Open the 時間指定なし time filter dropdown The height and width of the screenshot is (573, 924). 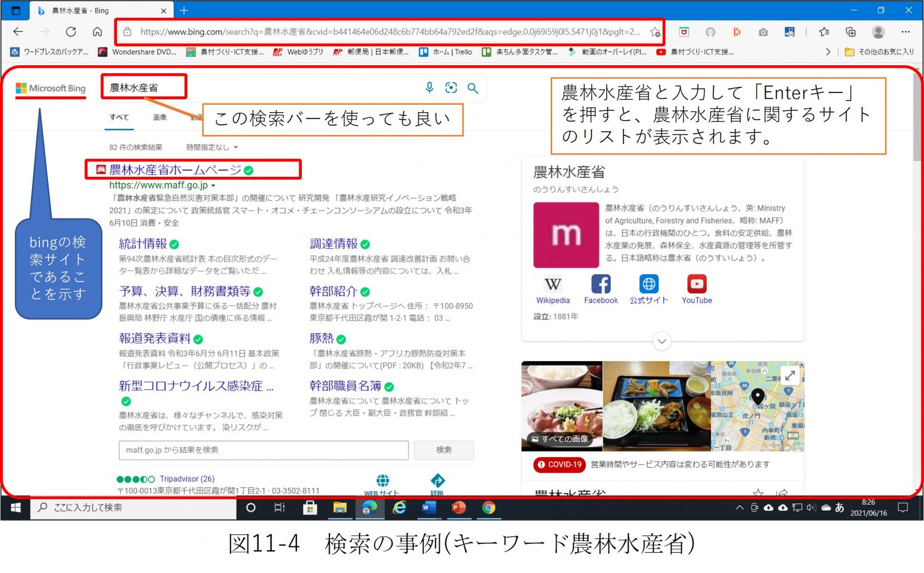(x=212, y=147)
